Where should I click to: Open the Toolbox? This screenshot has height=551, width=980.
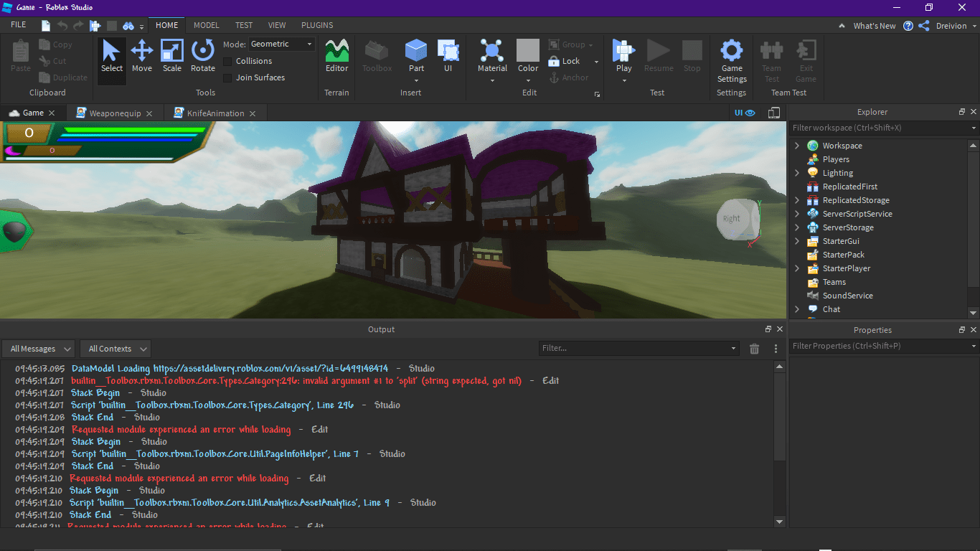click(376, 57)
